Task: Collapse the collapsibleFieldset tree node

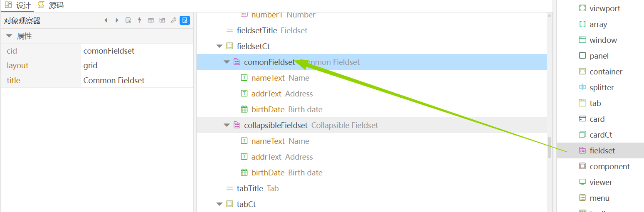Action: point(227,125)
